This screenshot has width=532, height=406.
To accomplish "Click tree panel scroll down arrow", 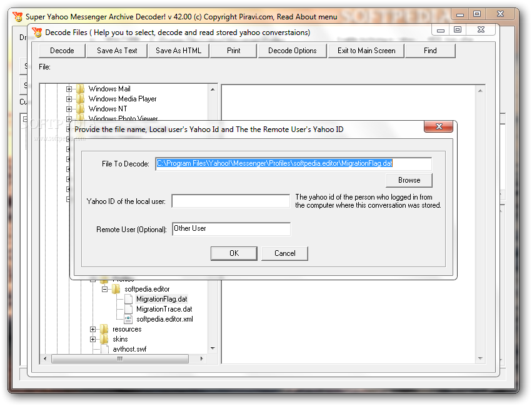I will 213,348.
